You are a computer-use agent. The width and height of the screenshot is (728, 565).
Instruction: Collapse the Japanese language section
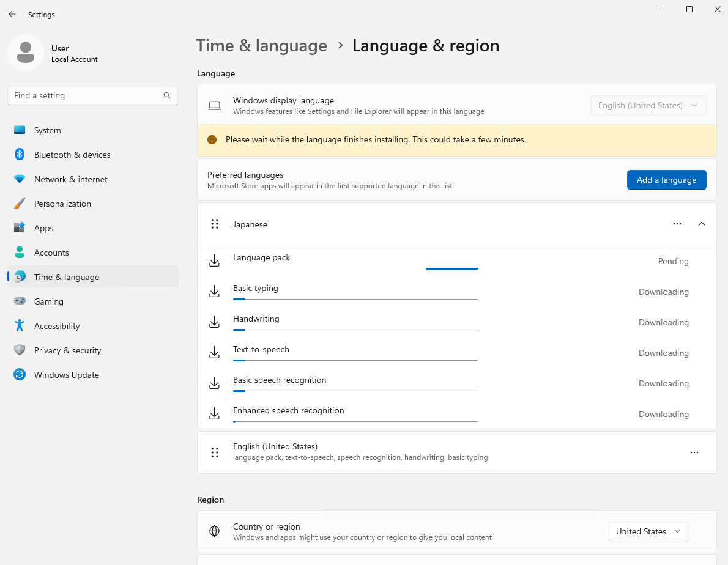702,224
